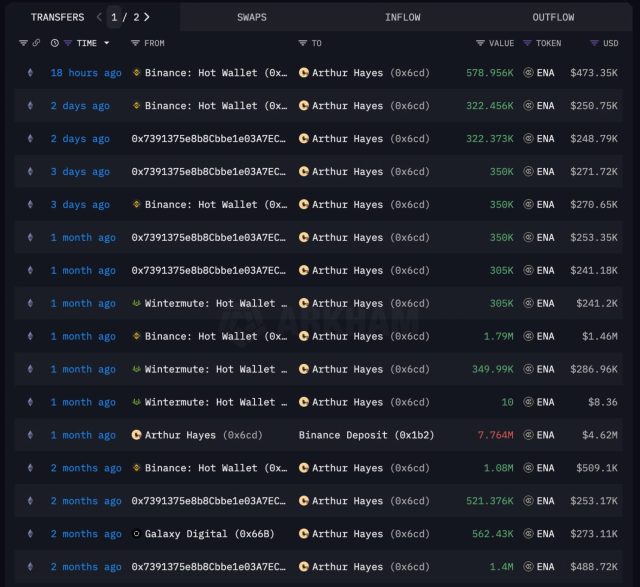This screenshot has width=640, height=587.
Task: Toggle time format with the clock icon
Action: pyautogui.click(x=55, y=43)
